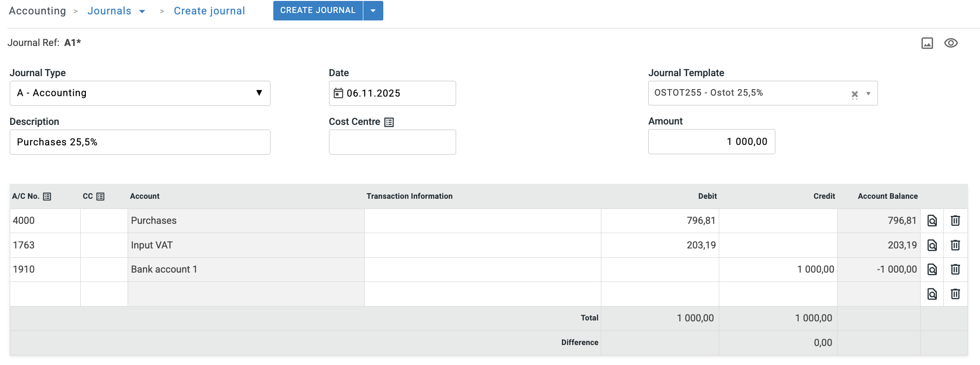Click the Amount input field
This screenshot has height=365, width=980.
pyautogui.click(x=711, y=142)
